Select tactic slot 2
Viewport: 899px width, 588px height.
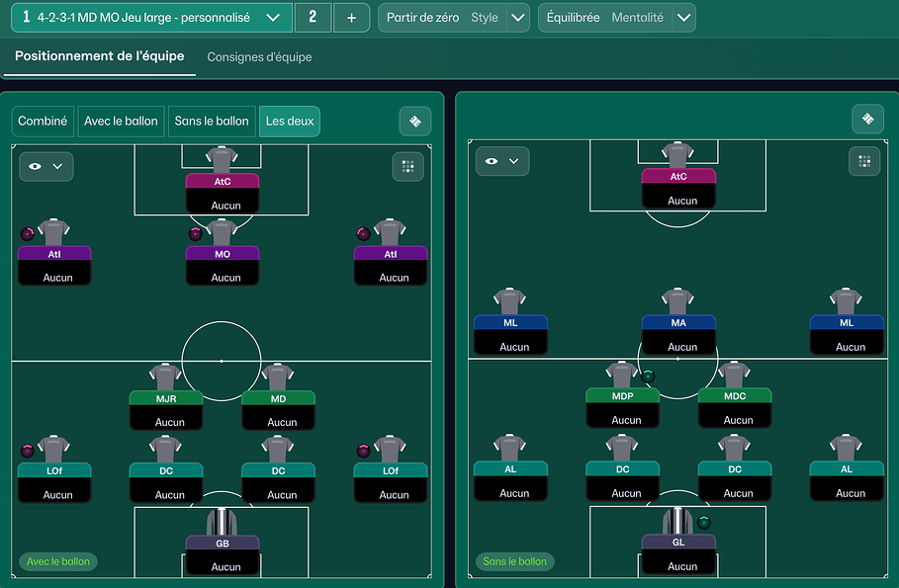click(313, 18)
